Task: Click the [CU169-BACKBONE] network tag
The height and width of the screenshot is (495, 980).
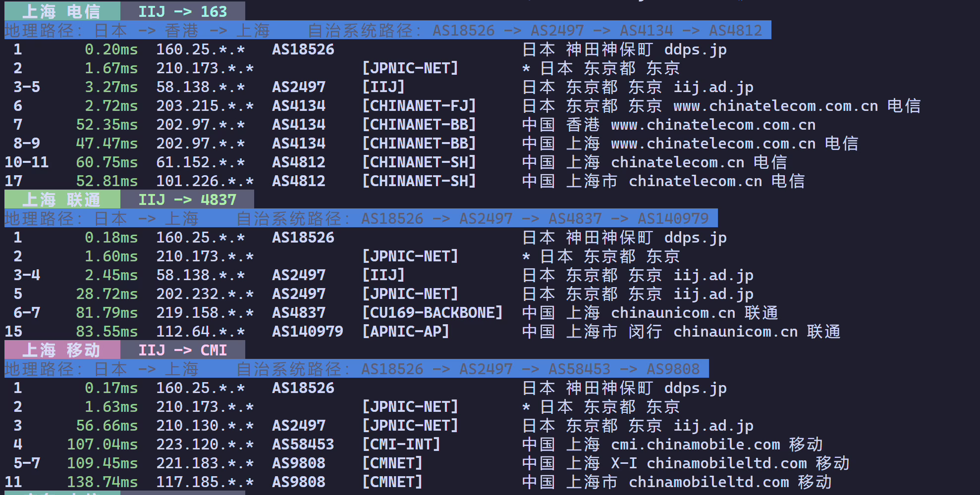Action: [x=433, y=313]
